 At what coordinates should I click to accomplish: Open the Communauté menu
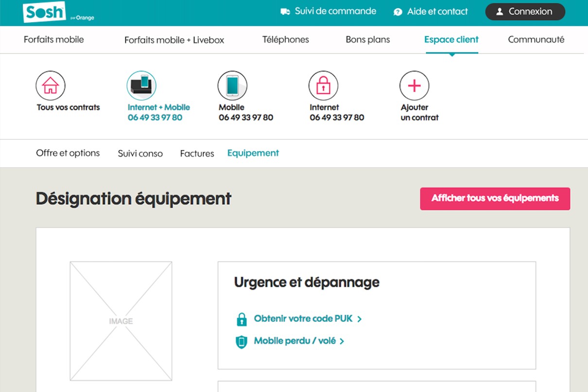[x=536, y=39]
